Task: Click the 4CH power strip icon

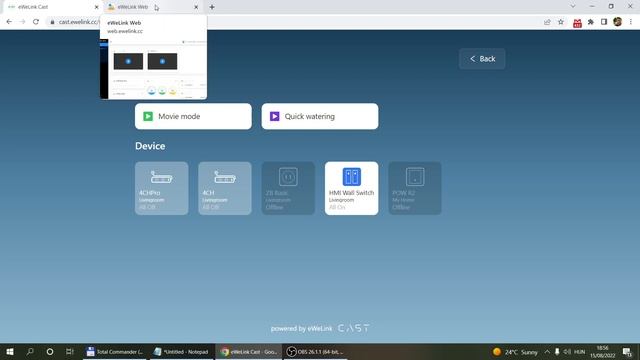Action: pos(224,177)
